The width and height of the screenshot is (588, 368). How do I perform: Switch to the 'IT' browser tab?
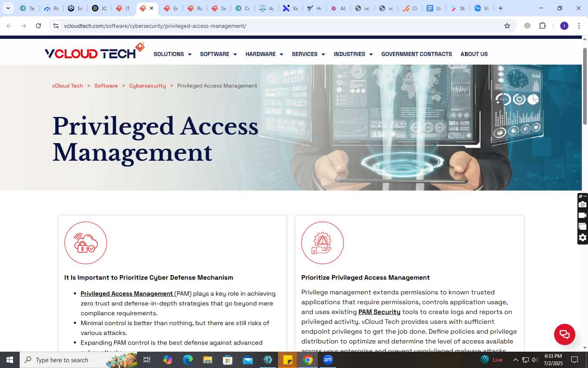123,8
